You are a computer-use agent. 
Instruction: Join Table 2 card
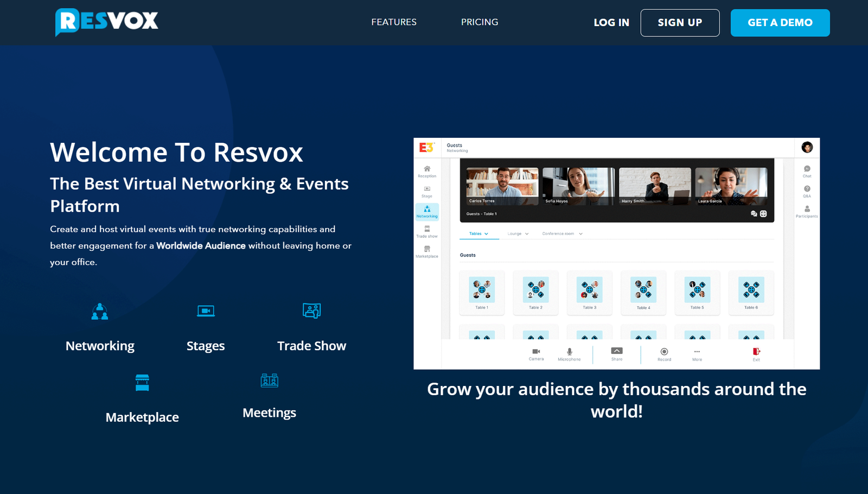click(535, 293)
